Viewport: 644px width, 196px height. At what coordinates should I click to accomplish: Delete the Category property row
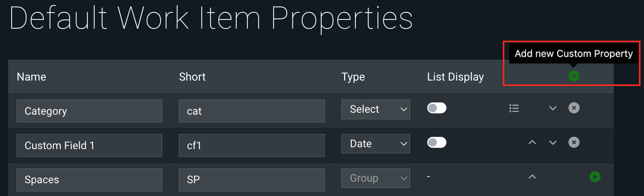coord(574,108)
